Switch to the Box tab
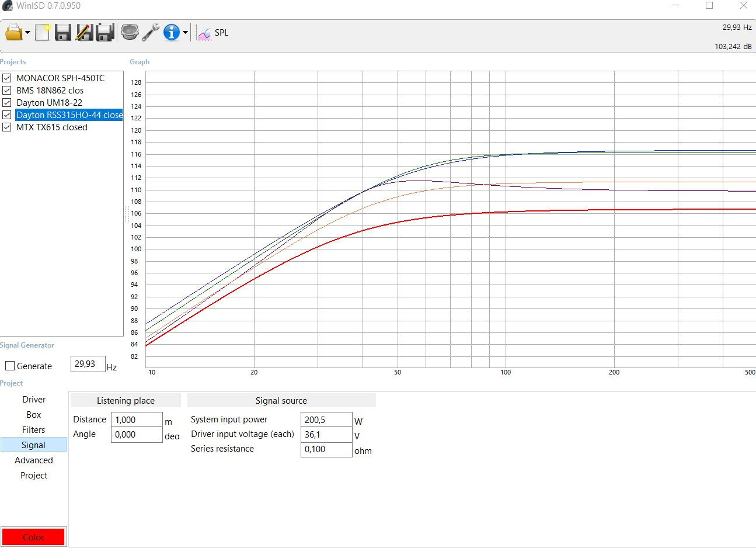 click(34, 415)
